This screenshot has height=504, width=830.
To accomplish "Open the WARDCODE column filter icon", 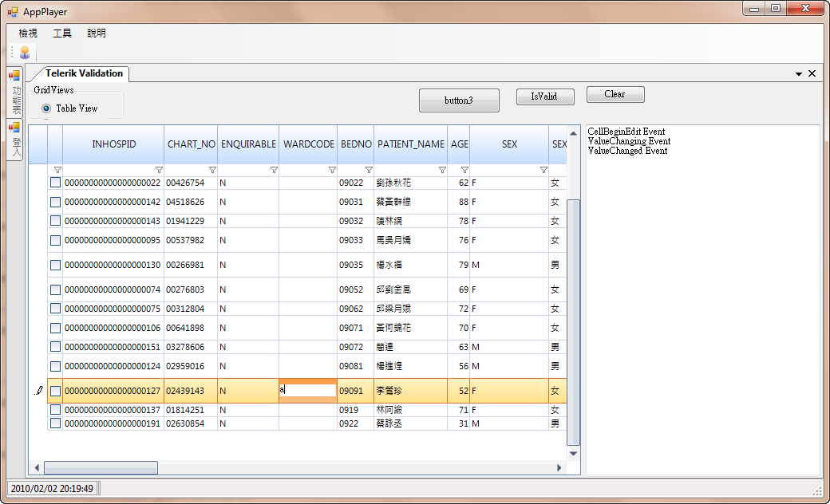I will coord(332,170).
